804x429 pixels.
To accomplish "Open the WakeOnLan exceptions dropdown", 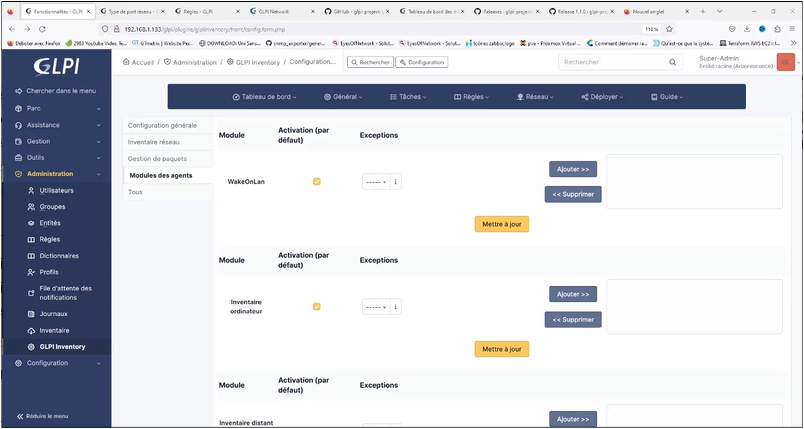I will click(x=376, y=182).
